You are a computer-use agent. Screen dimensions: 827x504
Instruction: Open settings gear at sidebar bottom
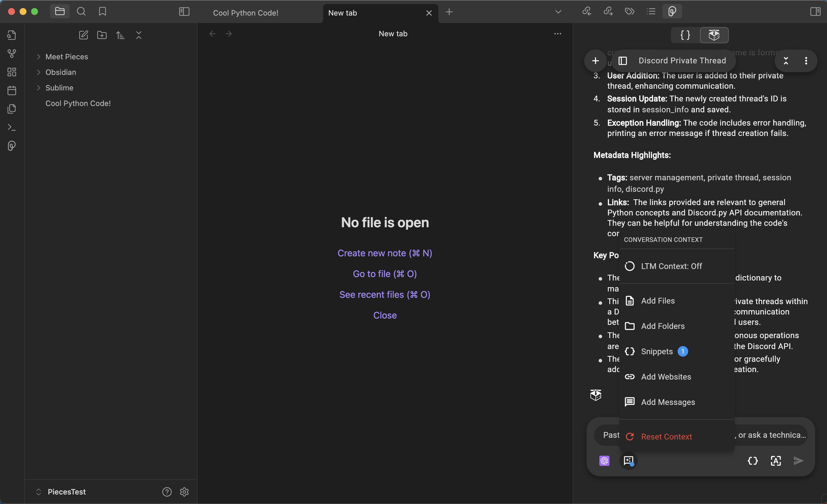click(184, 492)
